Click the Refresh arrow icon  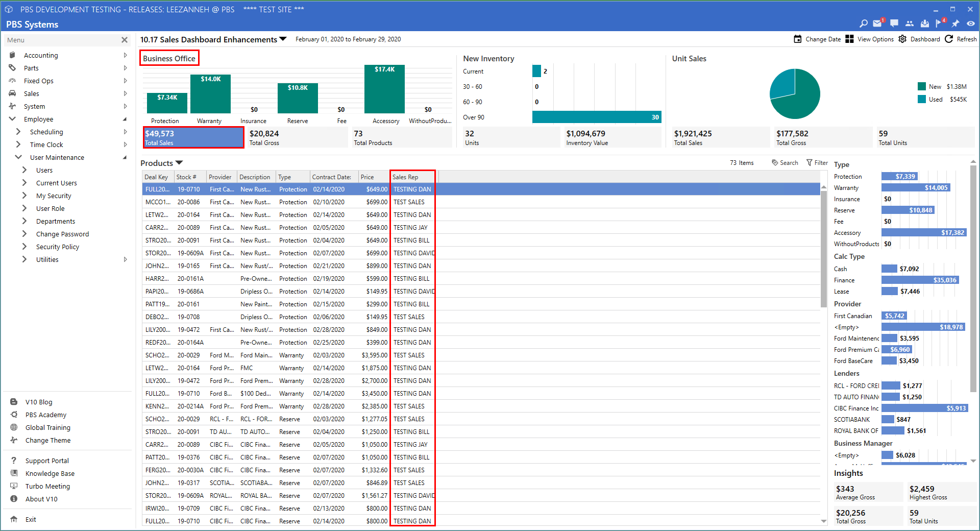tap(949, 39)
